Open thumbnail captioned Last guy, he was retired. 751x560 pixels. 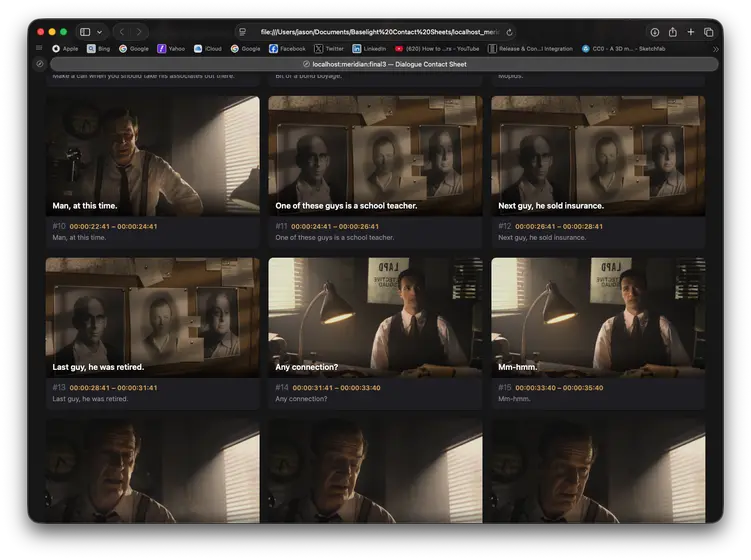coord(153,318)
